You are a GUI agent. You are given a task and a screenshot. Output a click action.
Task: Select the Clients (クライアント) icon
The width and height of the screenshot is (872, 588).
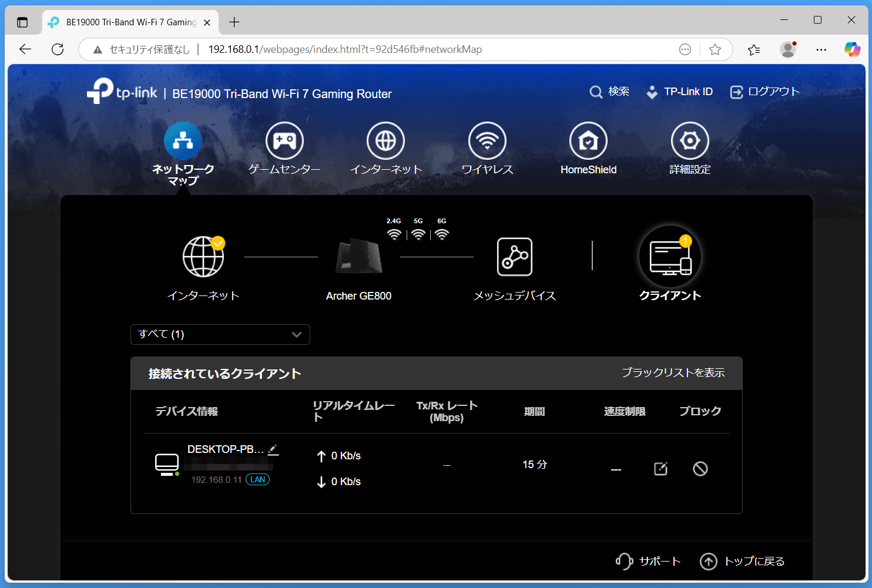click(x=670, y=257)
